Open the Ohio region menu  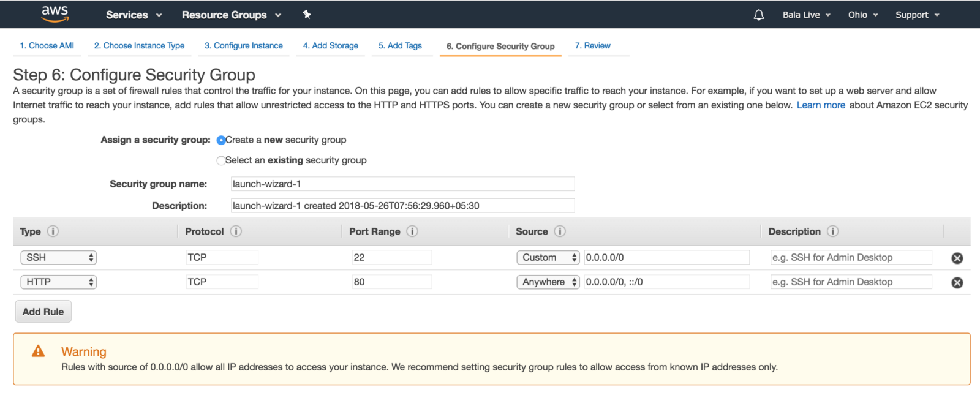tap(863, 15)
